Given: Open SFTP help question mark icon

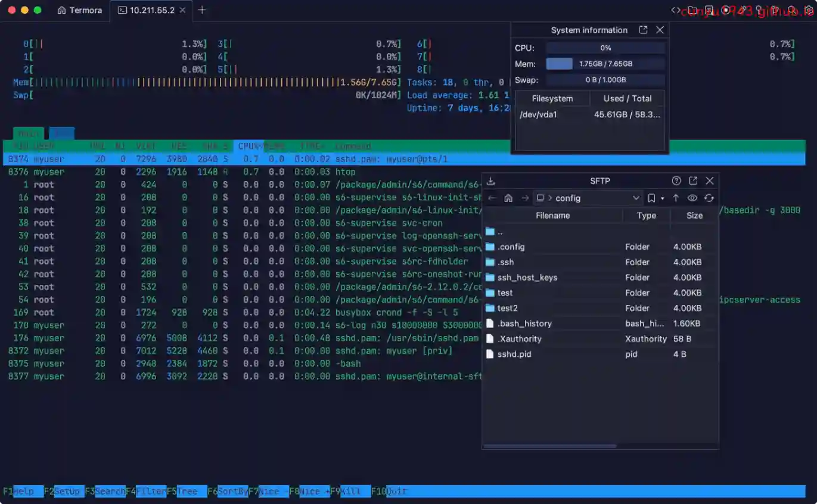Looking at the screenshot, I should tap(676, 181).
